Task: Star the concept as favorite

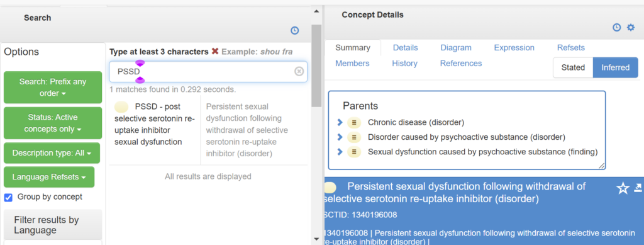Action: (623, 189)
